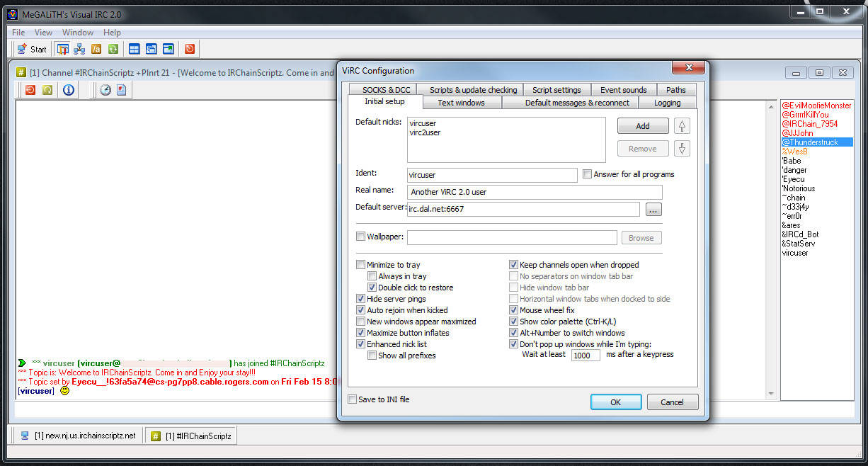Viewport: 868px width, 466px height.
Task: Select the Logging tab
Action: (667, 103)
